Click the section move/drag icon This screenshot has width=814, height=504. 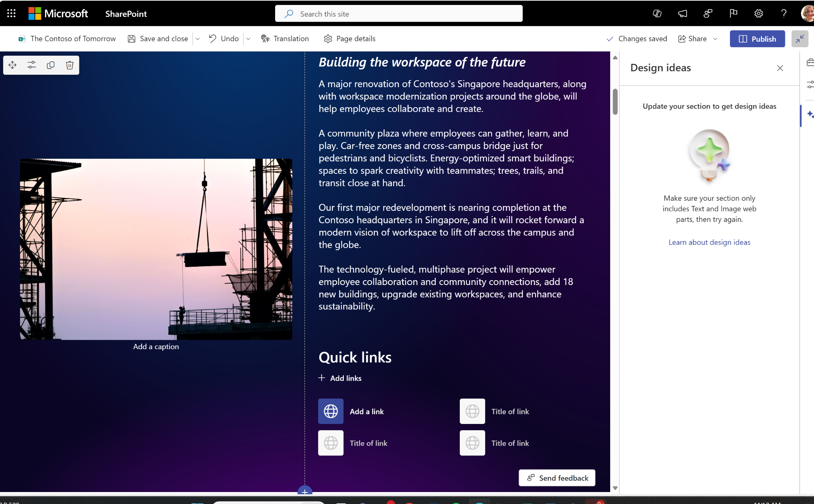coord(12,64)
